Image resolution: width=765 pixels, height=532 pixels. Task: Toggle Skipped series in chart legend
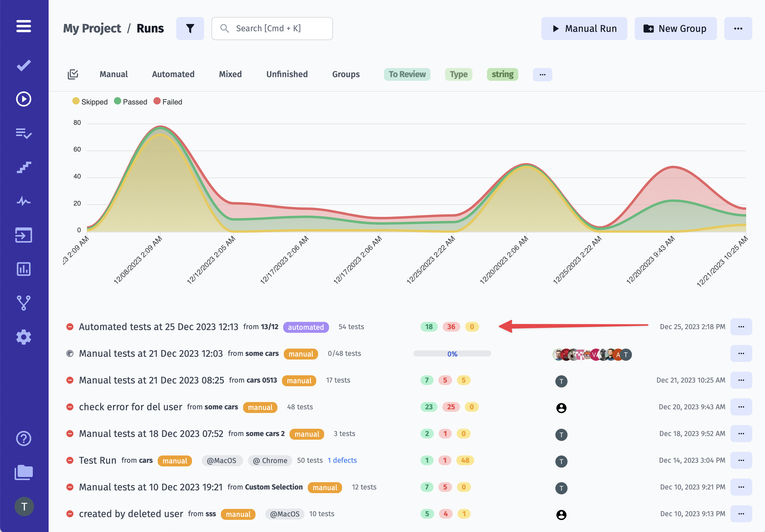click(90, 101)
